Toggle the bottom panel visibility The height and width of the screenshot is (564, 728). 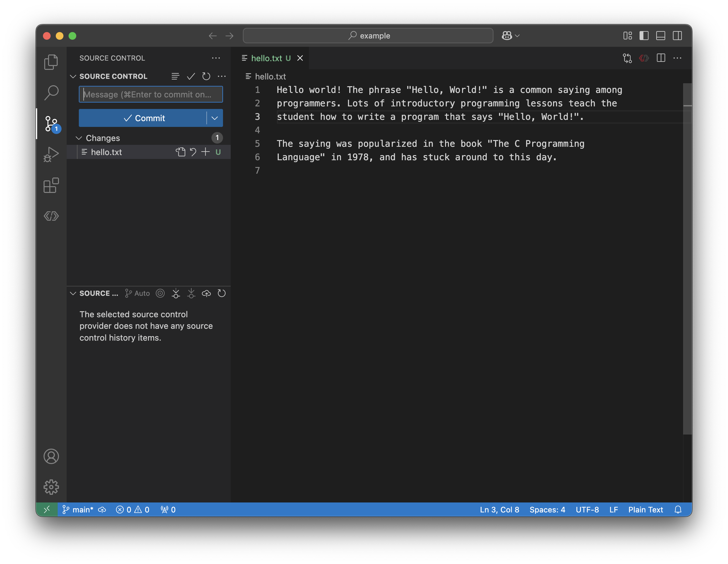(660, 36)
